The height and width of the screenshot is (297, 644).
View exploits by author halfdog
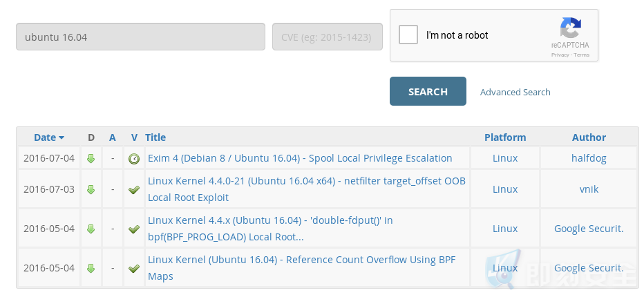tap(589, 158)
